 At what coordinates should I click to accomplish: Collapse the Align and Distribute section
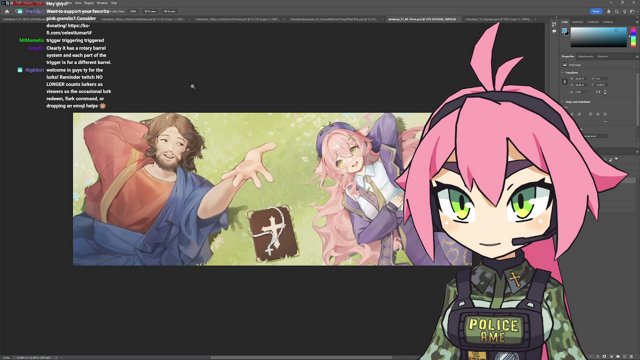563,102
